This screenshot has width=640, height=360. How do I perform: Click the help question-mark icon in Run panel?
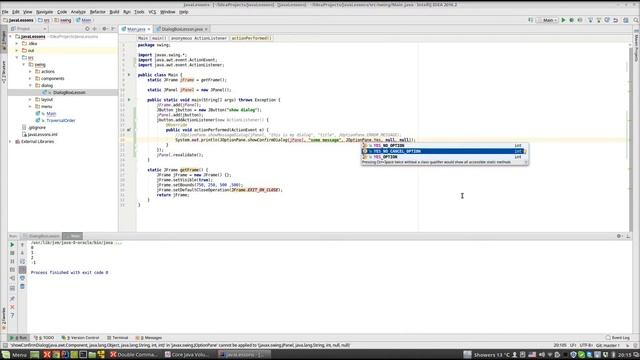coord(12,316)
